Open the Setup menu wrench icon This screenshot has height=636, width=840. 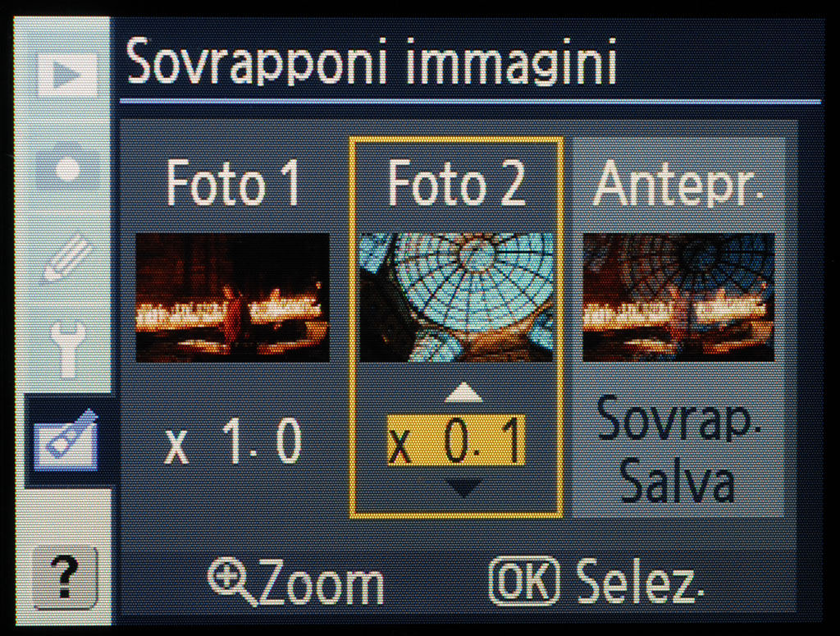point(67,349)
